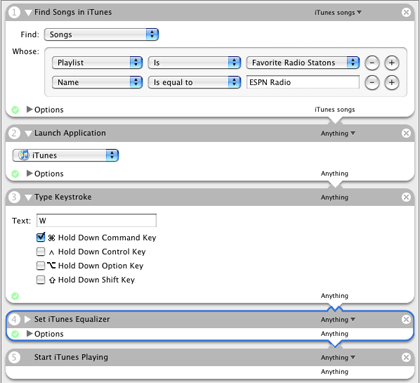Click step number 2 badge
The width and height of the screenshot is (420, 383).
point(14,133)
